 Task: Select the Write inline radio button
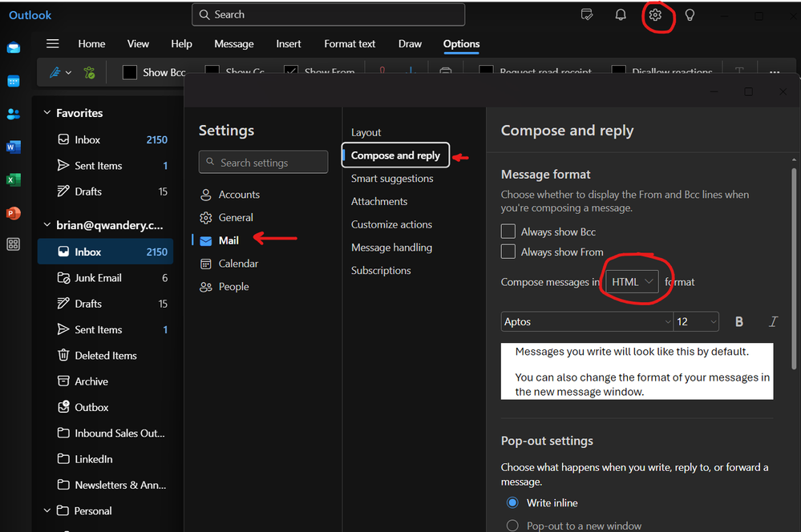pyautogui.click(x=512, y=503)
